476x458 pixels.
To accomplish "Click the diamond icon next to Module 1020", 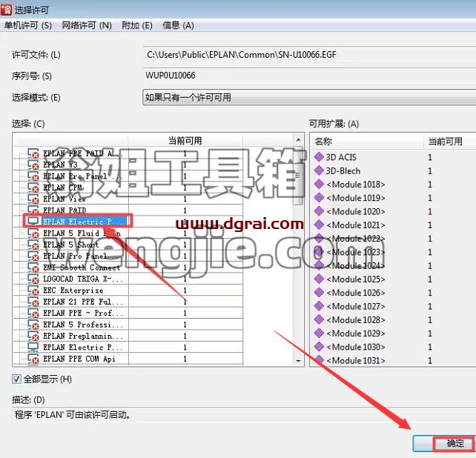I will pyautogui.click(x=319, y=211).
